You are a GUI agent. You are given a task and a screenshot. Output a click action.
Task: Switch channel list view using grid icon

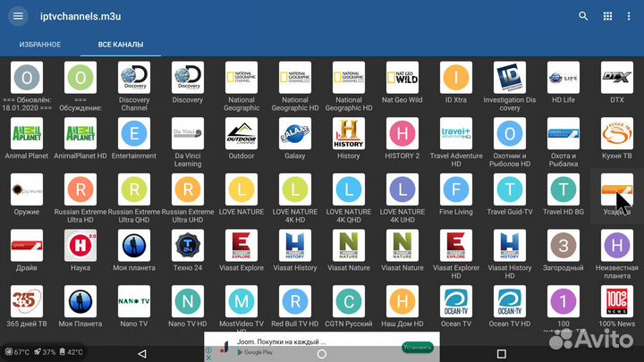(608, 17)
